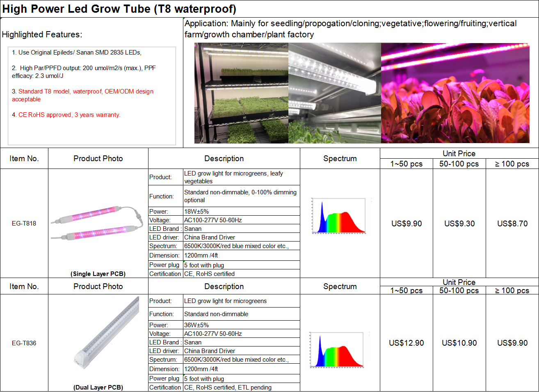
Task: Select the title cell High Power Led Grow Tube
Action: [119, 9]
